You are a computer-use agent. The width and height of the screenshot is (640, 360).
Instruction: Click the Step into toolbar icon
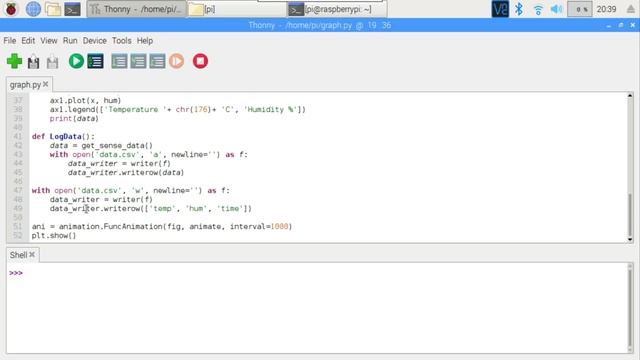138,61
